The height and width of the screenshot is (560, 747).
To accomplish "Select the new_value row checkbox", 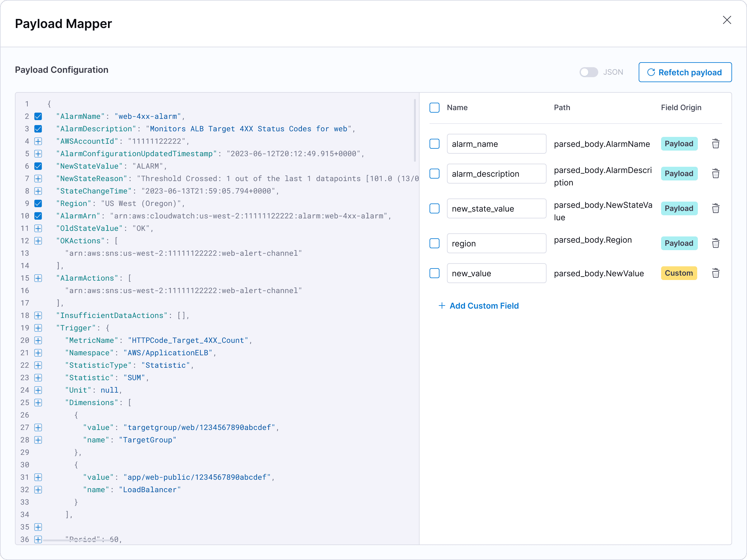I will click(434, 273).
